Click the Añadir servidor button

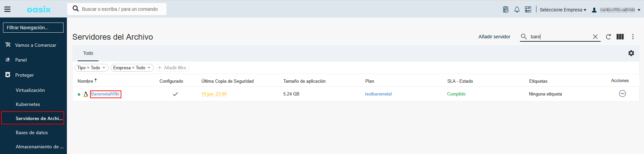(494, 37)
